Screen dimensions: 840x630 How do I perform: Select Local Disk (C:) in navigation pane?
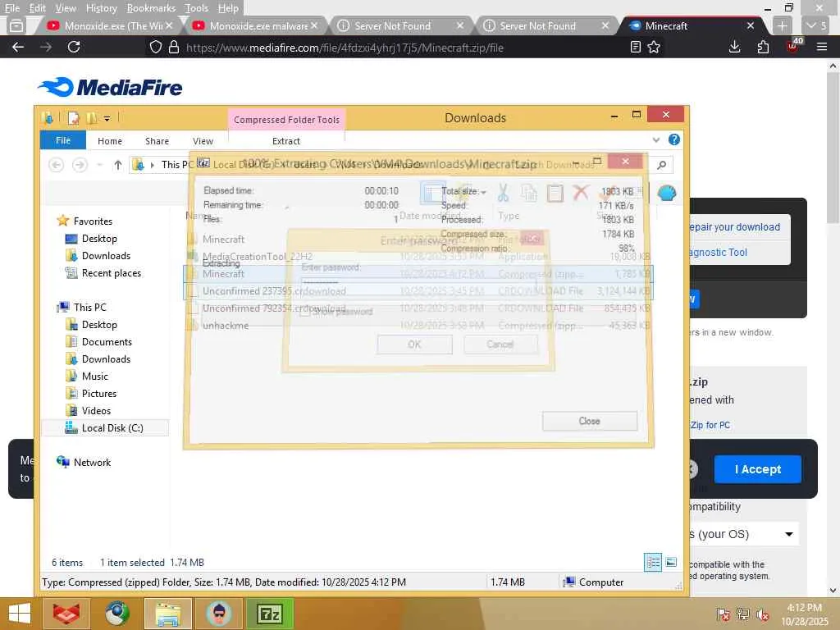(x=112, y=428)
